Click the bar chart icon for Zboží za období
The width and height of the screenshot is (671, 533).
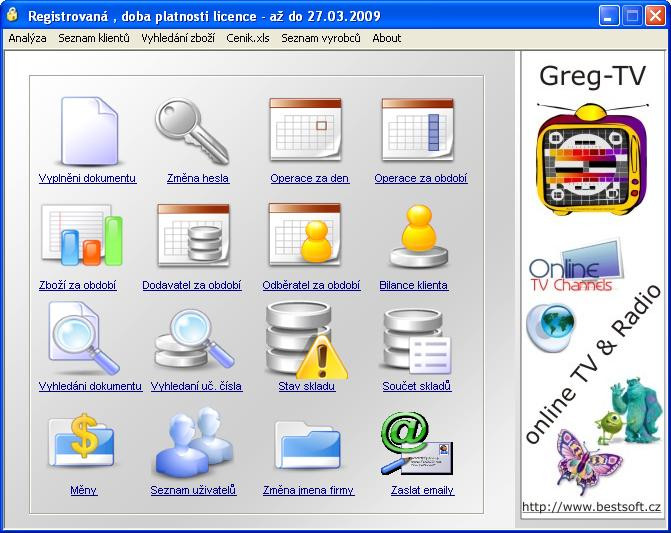82,235
